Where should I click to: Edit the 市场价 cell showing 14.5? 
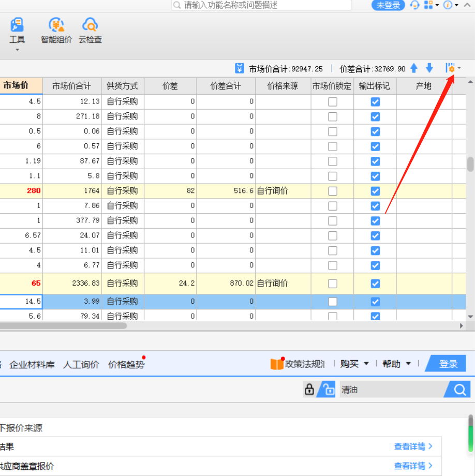point(21,302)
